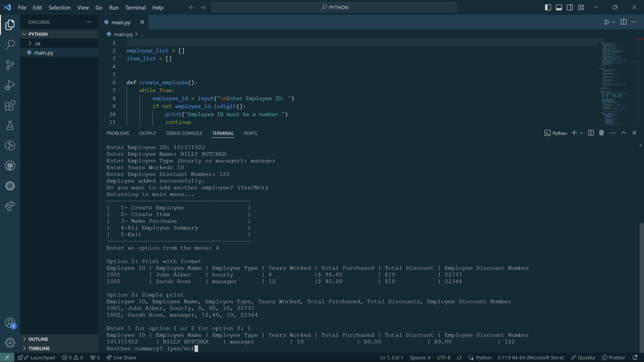Image resolution: width=644 pixels, height=362 pixels.
Task: Split the editor to the right
Action: (624, 22)
